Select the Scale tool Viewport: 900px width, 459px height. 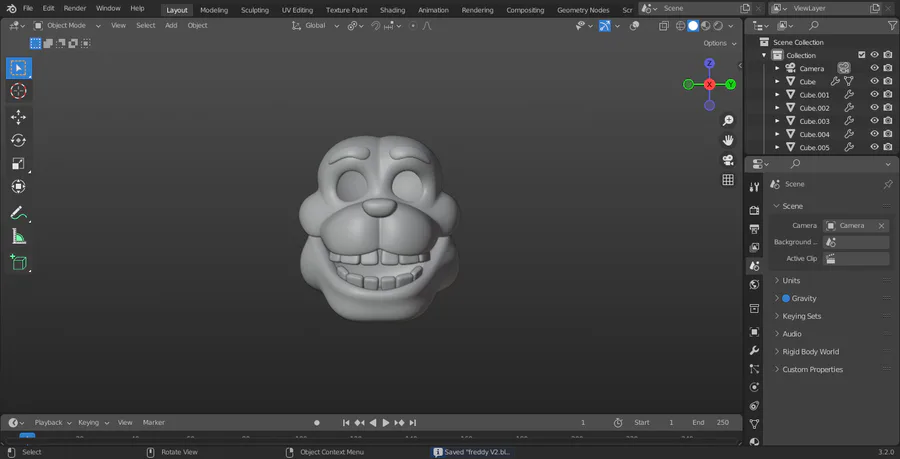tap(18, 164)
